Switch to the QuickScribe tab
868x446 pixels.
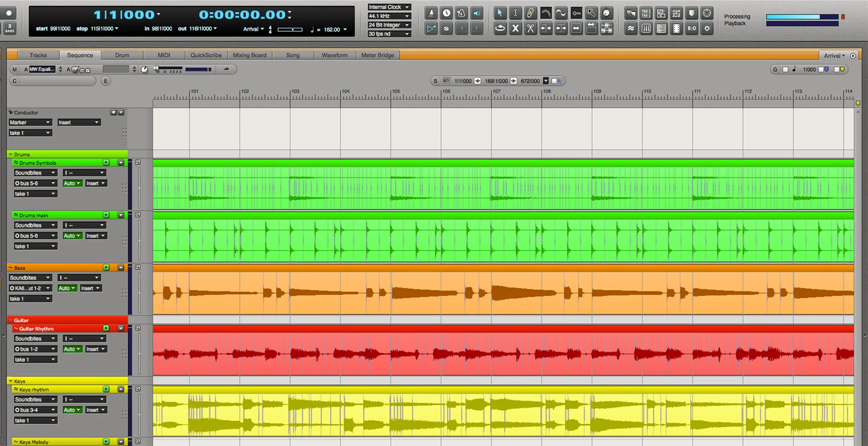[206, 55]
